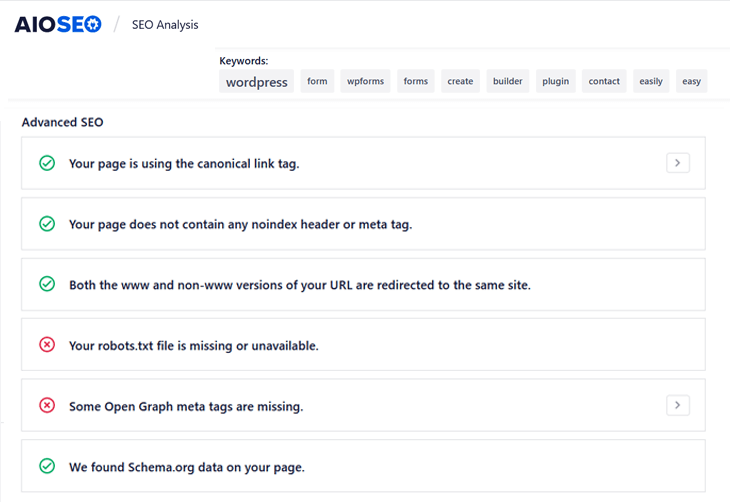Click green check icon beside Schema.org message
Viewport: 730px width, 502px height.
(47, 466)
